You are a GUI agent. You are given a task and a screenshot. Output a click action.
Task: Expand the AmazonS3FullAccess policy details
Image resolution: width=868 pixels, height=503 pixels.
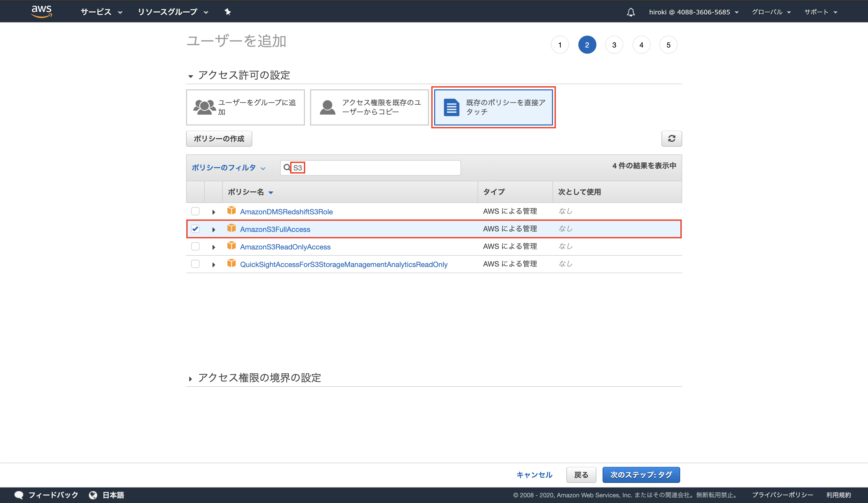[213, 230]
